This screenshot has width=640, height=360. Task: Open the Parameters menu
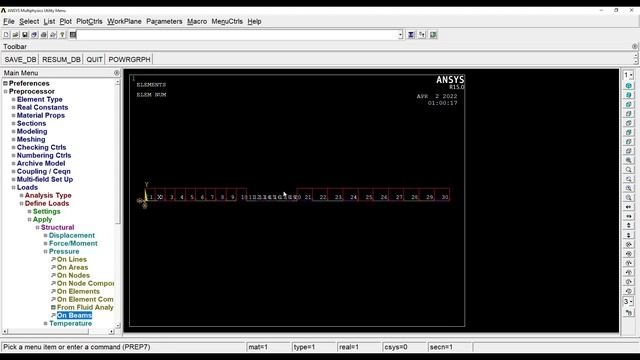click(x=164, y=22)
